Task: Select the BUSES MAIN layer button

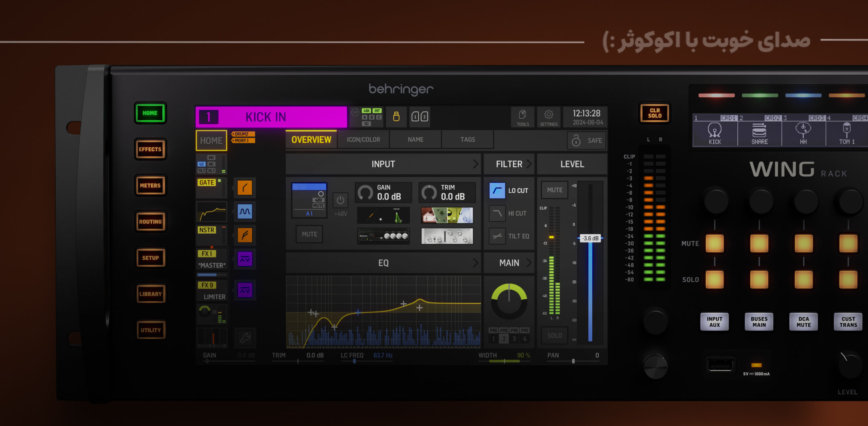Action: [x=759, y=322]
